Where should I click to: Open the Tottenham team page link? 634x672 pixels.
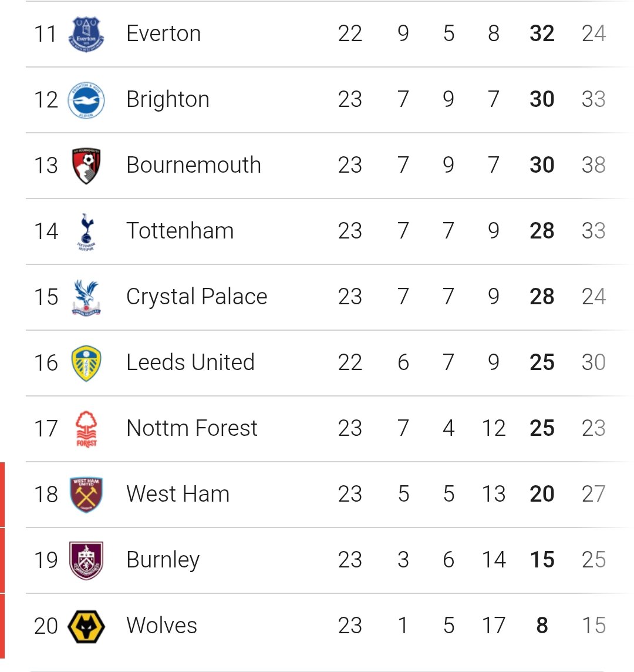(x=180, y=231)
